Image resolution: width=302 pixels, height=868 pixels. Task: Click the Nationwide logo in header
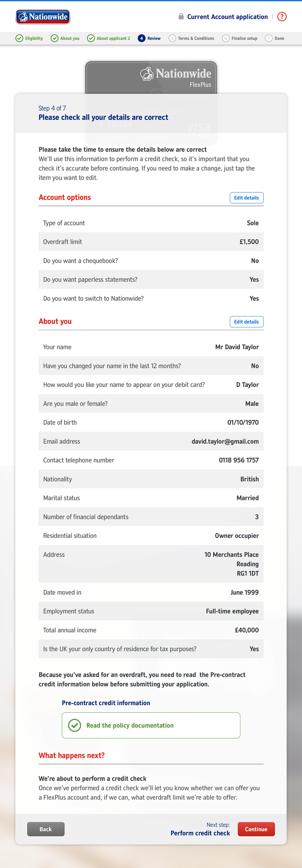pyautogui.click(x=43, y=17)
